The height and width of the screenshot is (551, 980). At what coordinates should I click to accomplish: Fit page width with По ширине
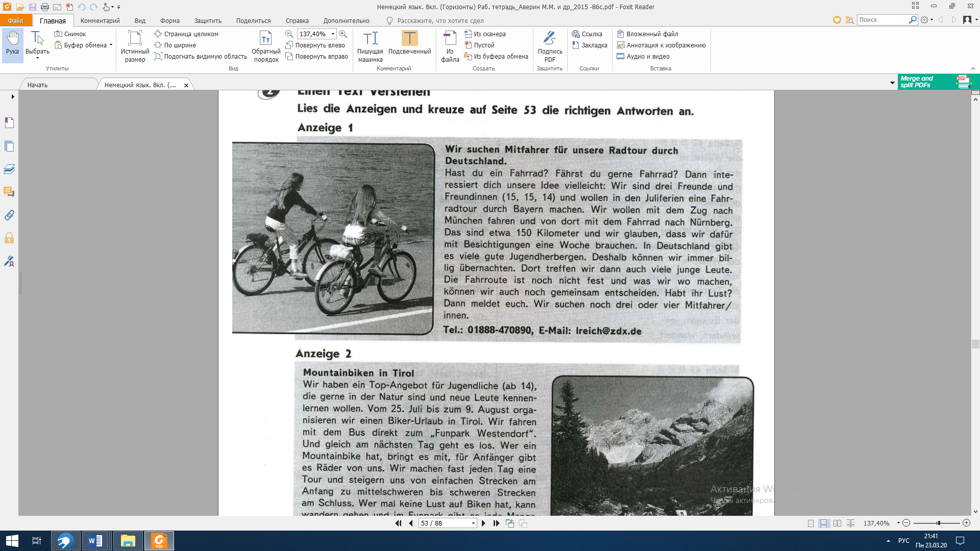175,45
